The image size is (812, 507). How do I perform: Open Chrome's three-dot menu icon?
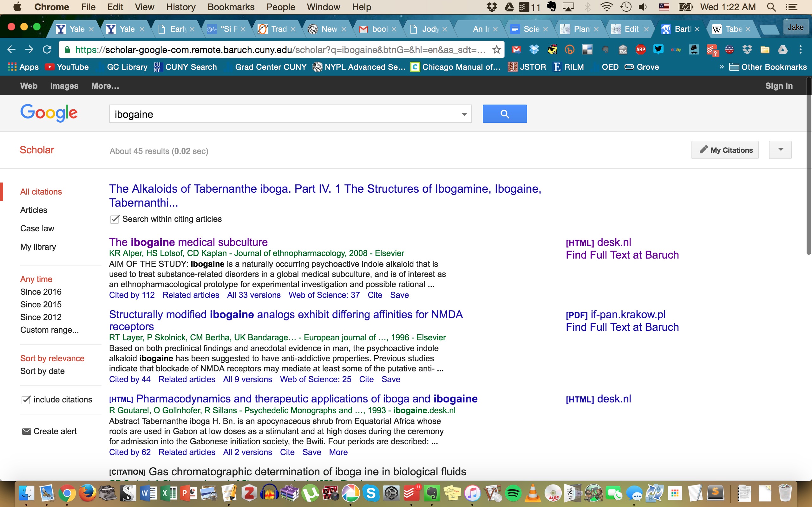[800, 50]
